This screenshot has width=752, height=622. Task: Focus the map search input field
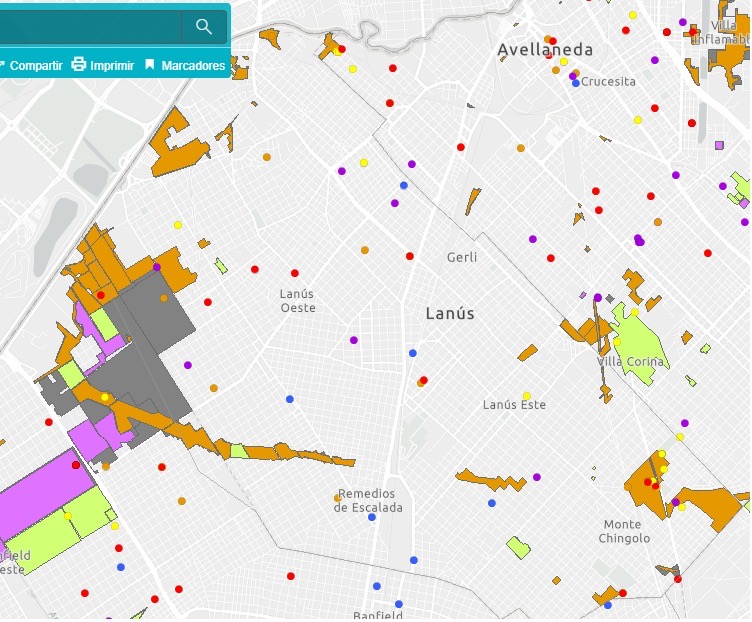pyautogui.click(x=90, y=27)
